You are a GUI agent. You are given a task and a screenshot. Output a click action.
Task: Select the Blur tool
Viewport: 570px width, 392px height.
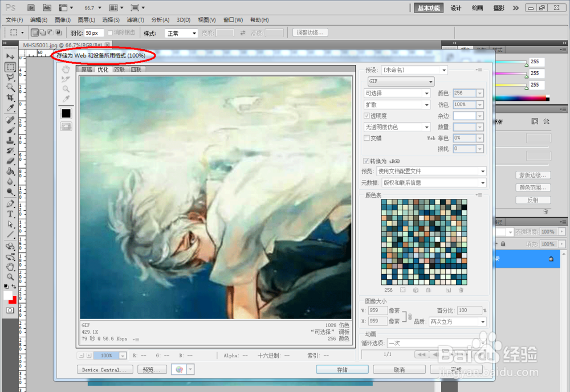(x=10, y=181)
